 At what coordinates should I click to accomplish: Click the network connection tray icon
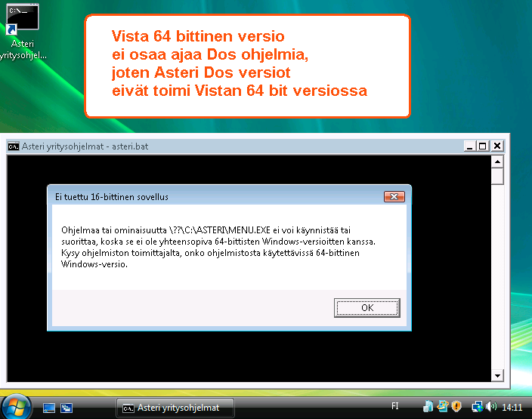(x=478, y=406)
